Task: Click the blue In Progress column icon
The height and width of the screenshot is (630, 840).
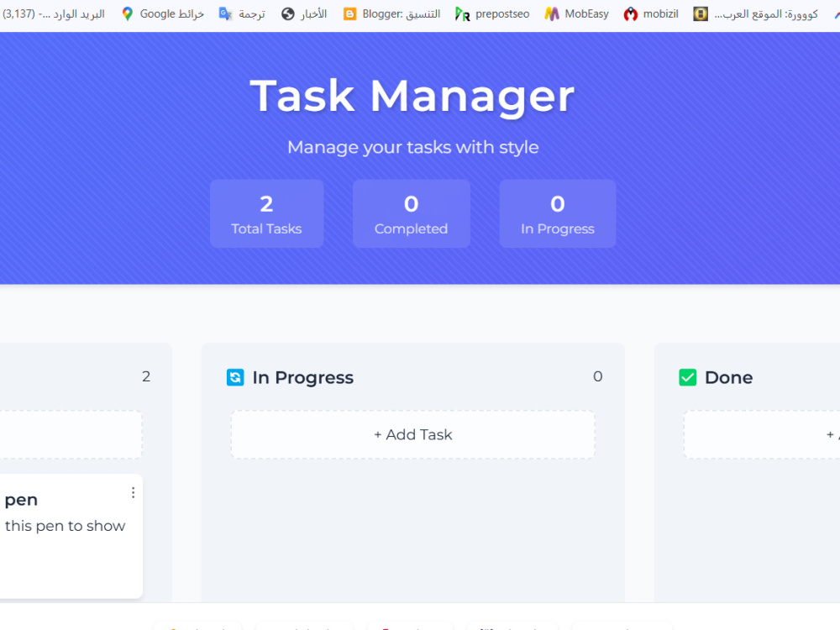Action: (x=235, y=377)
